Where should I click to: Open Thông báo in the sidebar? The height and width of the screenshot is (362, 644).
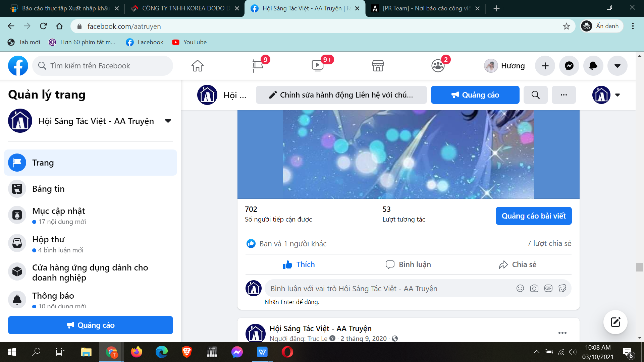point(91,298)
